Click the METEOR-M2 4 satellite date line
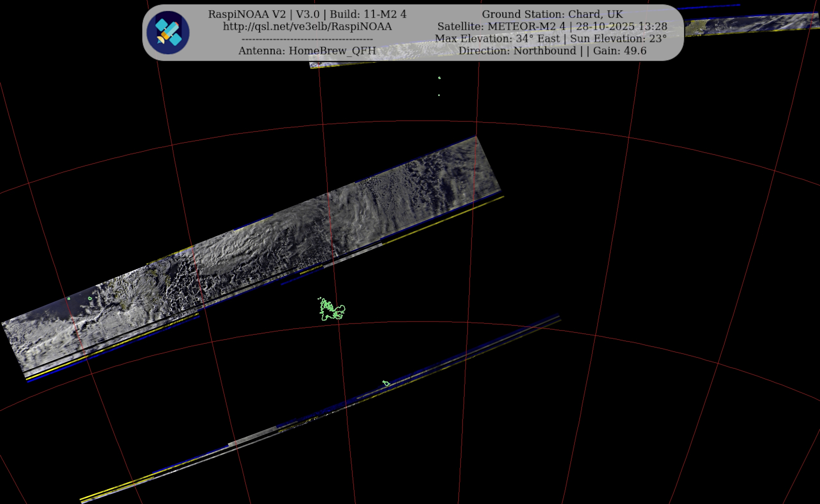Screen dimensions: 820x504 [552, 26]
